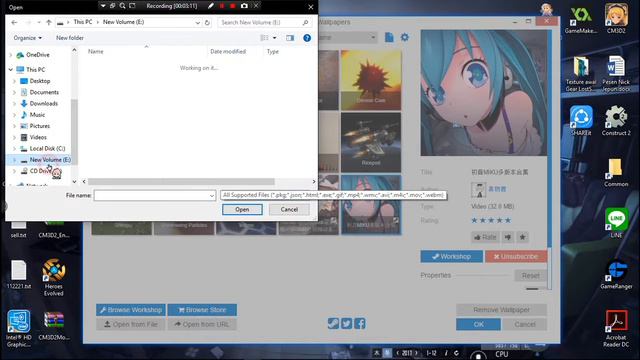Open the Heroes Evolved shortcut
The height and width of the screenshot is (360, 640).
coord(53,278)
